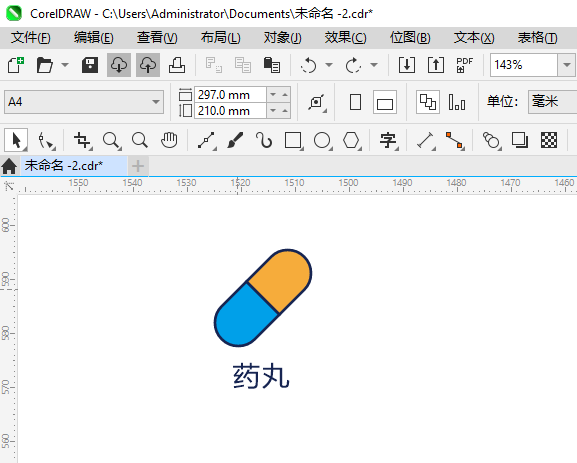577x463 pixels.
Task: Add a new document with the plus tab
Action: pos(138,166)
